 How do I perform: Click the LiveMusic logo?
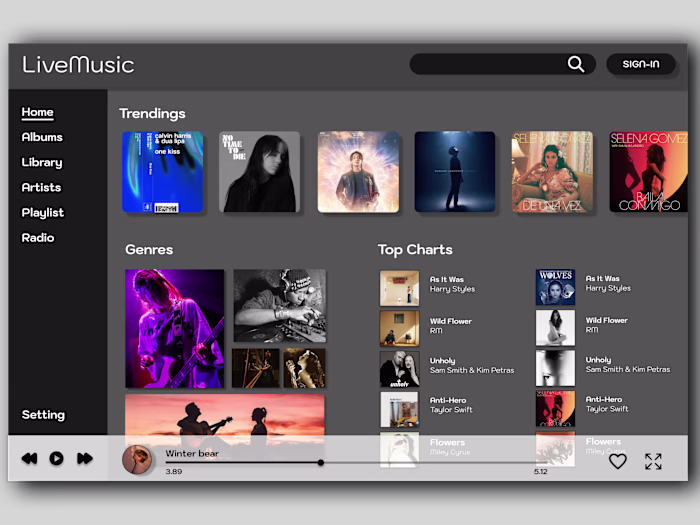78,65
